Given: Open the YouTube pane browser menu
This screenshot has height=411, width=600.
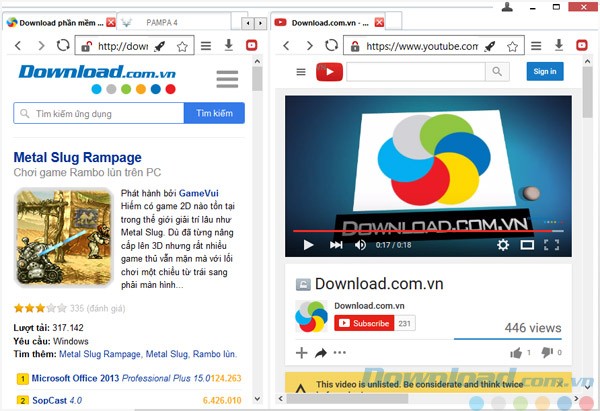Looking at the screenshot, I should click(x=536, y=46).
